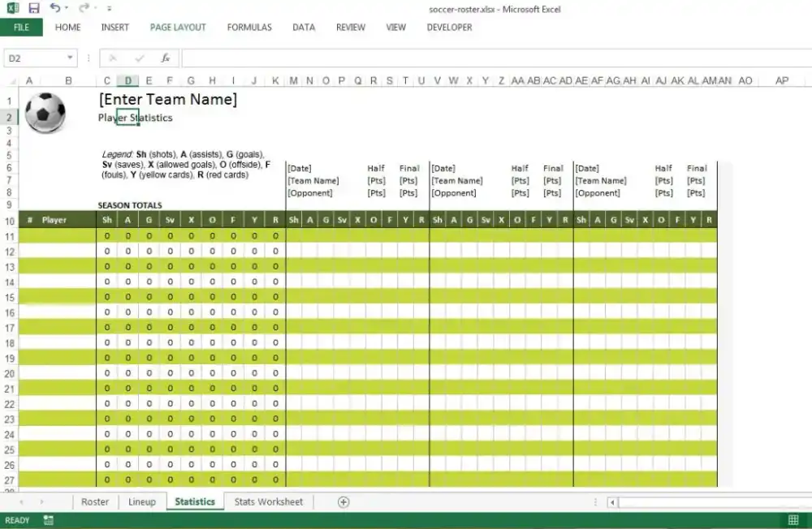Select the Player Statistics subtitle text
Viewport: 812px width, 529px height.
[135, 118]
